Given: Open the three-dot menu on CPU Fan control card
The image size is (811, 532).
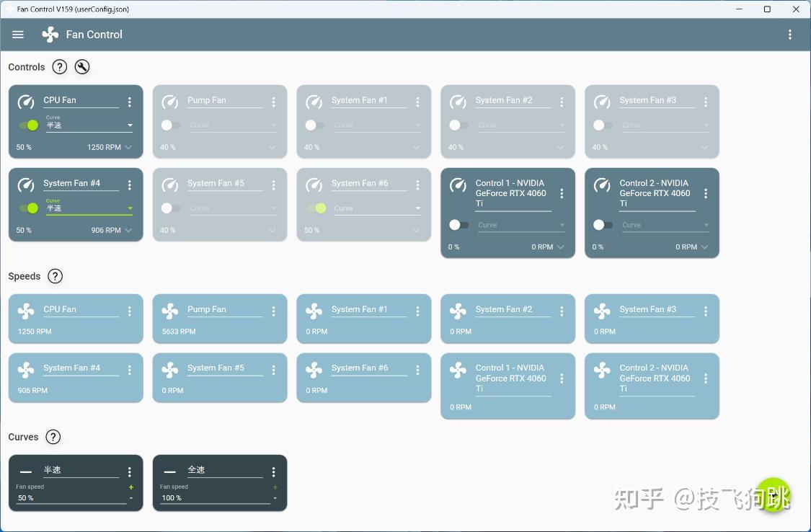Looking at the screenshot, I should point(129,102).
